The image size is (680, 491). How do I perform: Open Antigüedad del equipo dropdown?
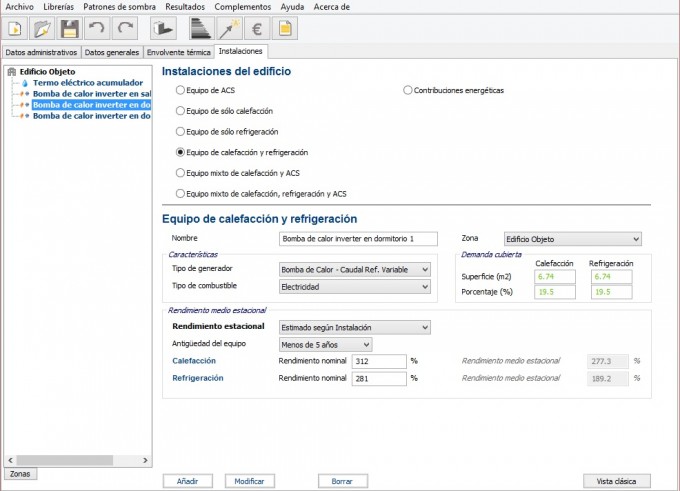[325, 344]
